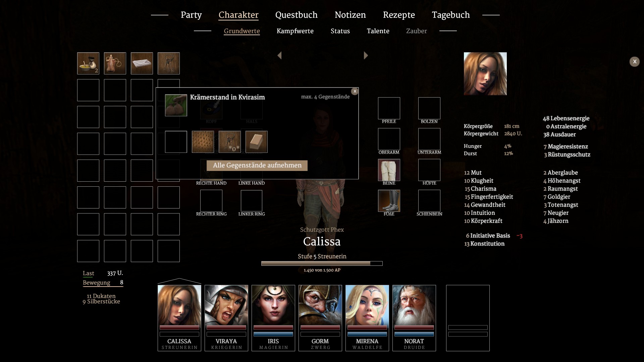Select Mirena the Waldelfe portrait
This screenshot has height=362, width=644.
click(x=367, y=318)
